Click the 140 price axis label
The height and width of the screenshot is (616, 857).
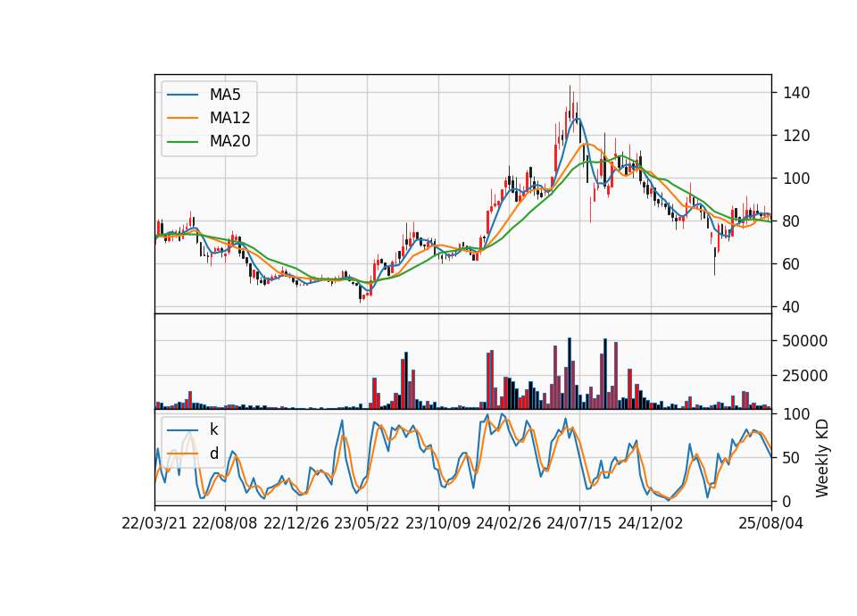(796, 92)
